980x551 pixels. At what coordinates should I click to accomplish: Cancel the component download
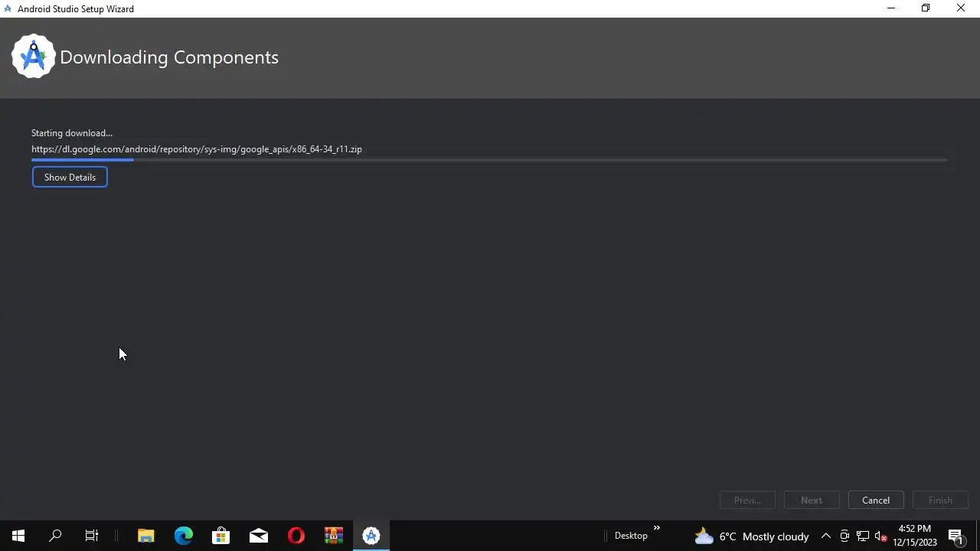coord(876,500)
